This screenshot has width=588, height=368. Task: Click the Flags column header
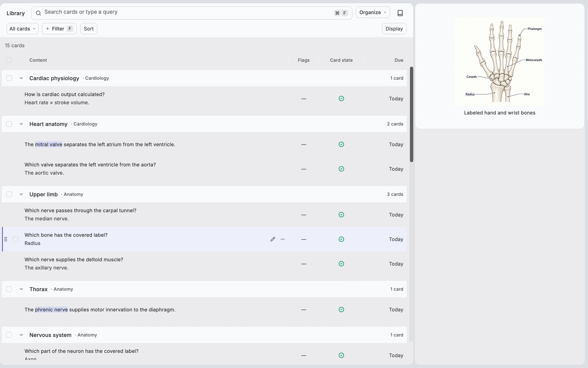303,60
